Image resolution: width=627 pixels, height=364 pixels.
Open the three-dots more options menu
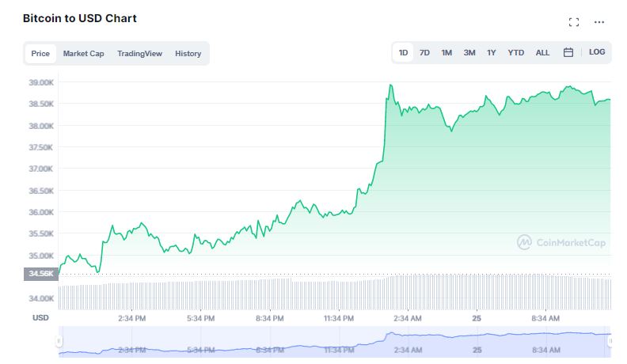tap(598, 22)
